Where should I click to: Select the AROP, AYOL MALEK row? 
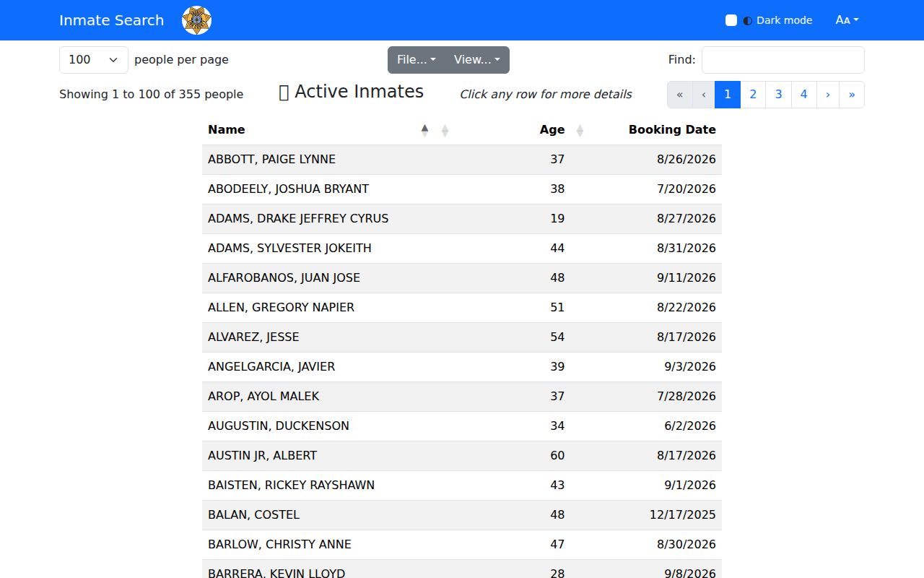pos(462,397)
